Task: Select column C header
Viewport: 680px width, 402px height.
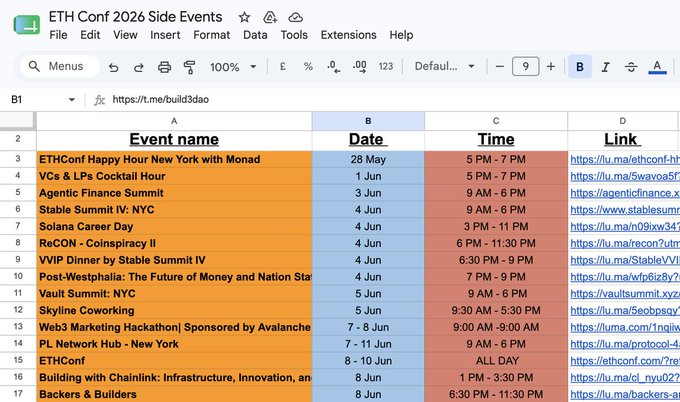Action: pyautogui.click(x=496, y=121)
